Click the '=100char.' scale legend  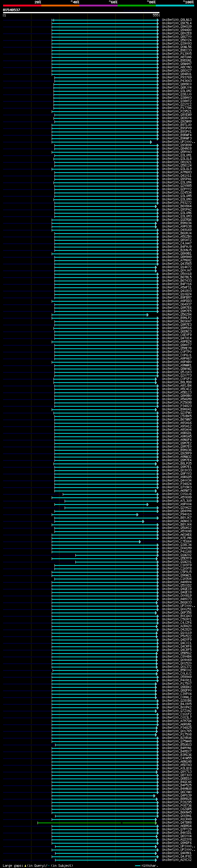149,865
